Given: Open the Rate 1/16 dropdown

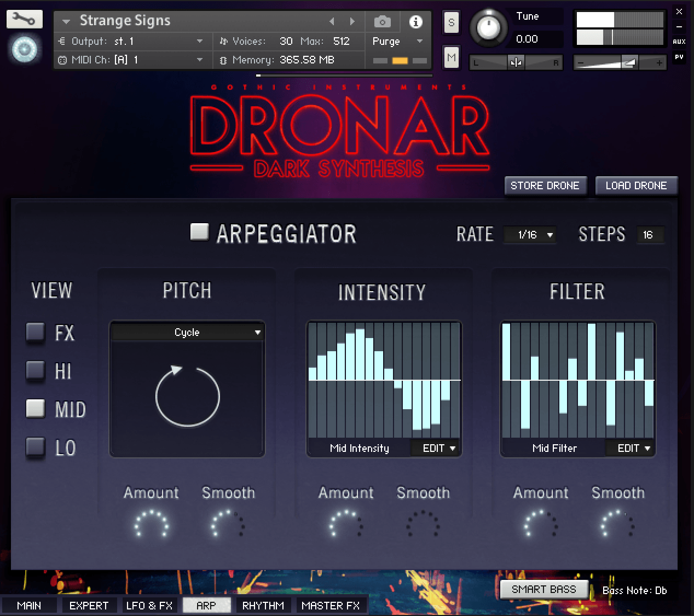Looking at the screenshot, I should 529,235.
